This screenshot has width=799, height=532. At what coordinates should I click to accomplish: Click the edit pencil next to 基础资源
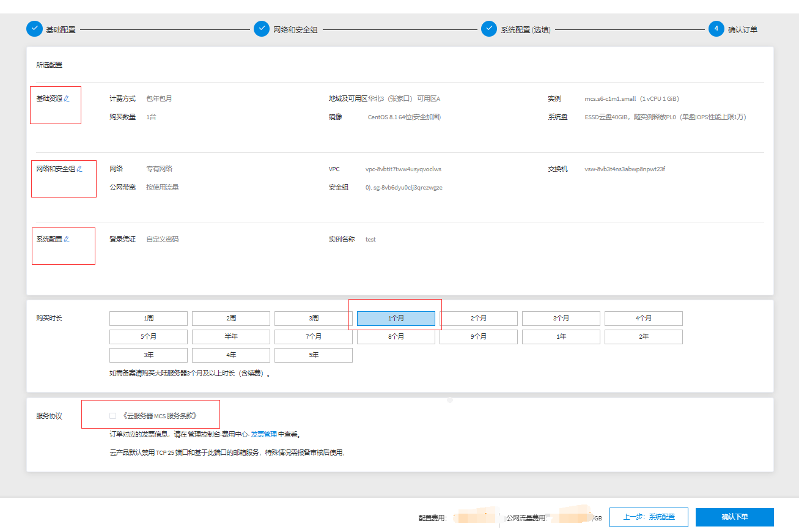[67, 98]
